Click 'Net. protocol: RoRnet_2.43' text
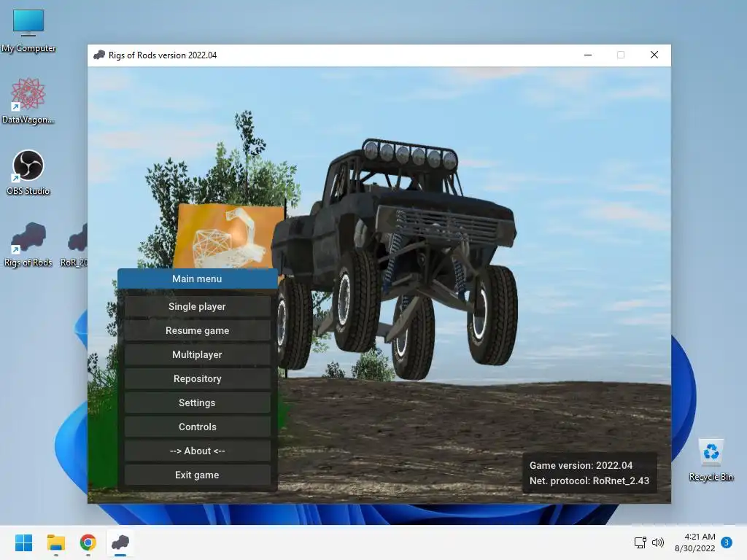The height and width of the screenshot is (560, 747). pyautogui.click(x=589, y=481)
